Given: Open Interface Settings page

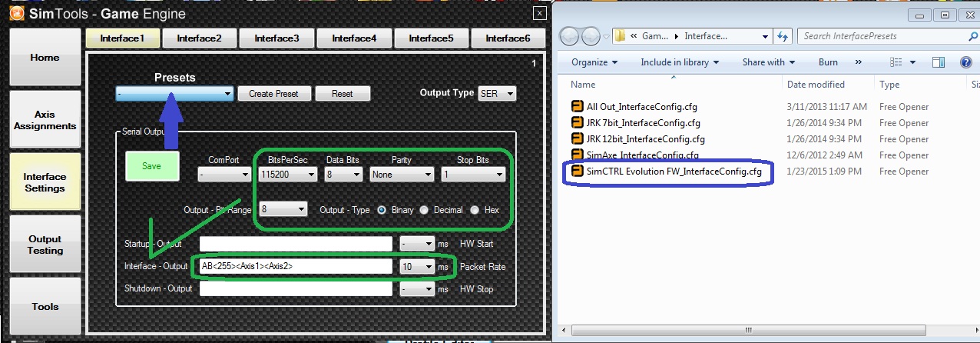Looking at the screenshot, I should (45, 182).
